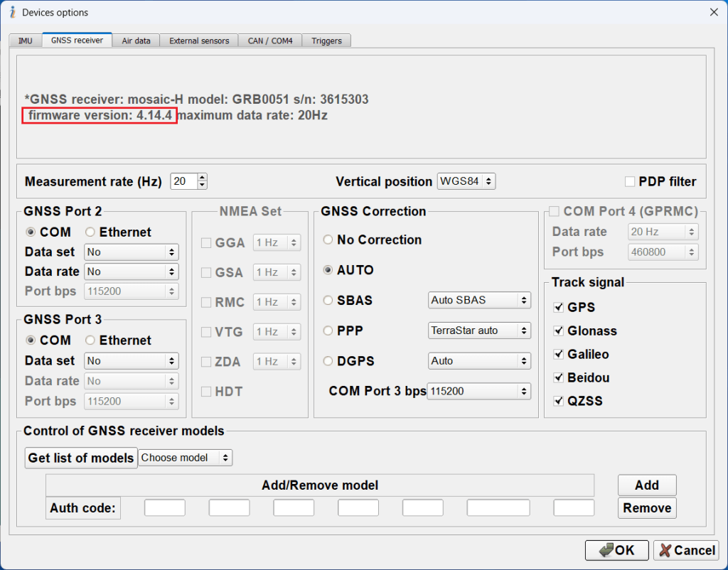Uncheck Beidou track signal

point(558,377)
